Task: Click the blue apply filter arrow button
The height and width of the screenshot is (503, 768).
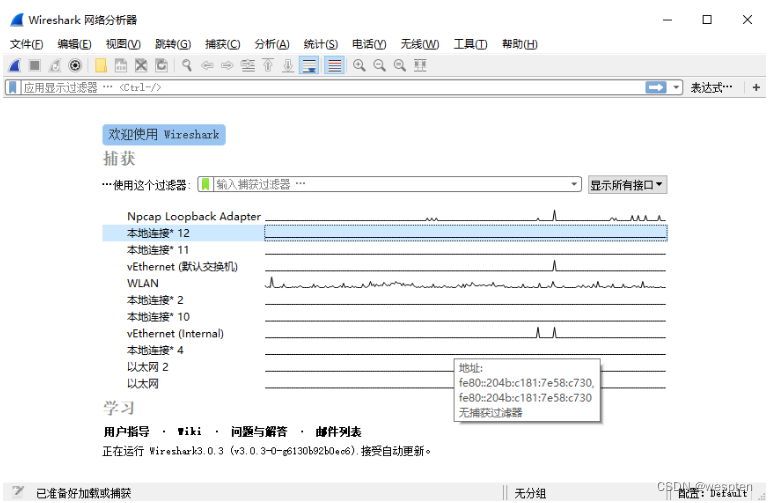Action: (656, 88)
